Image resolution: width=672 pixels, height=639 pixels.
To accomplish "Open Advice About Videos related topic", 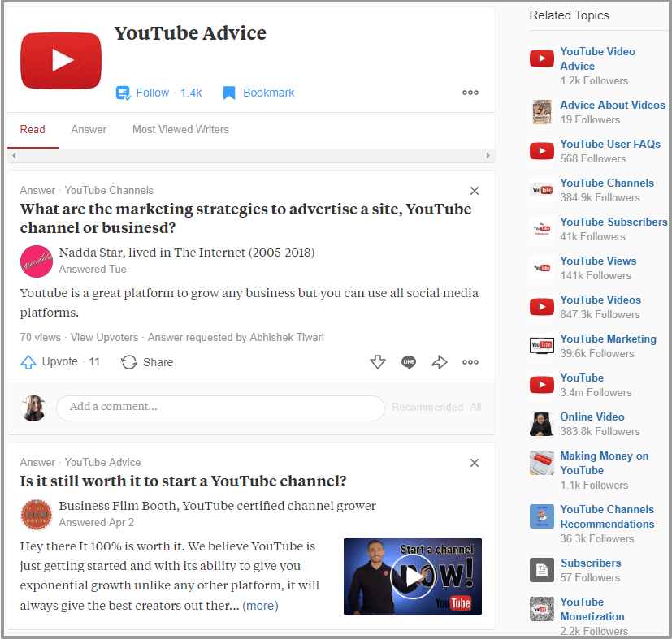I will 613,105.
